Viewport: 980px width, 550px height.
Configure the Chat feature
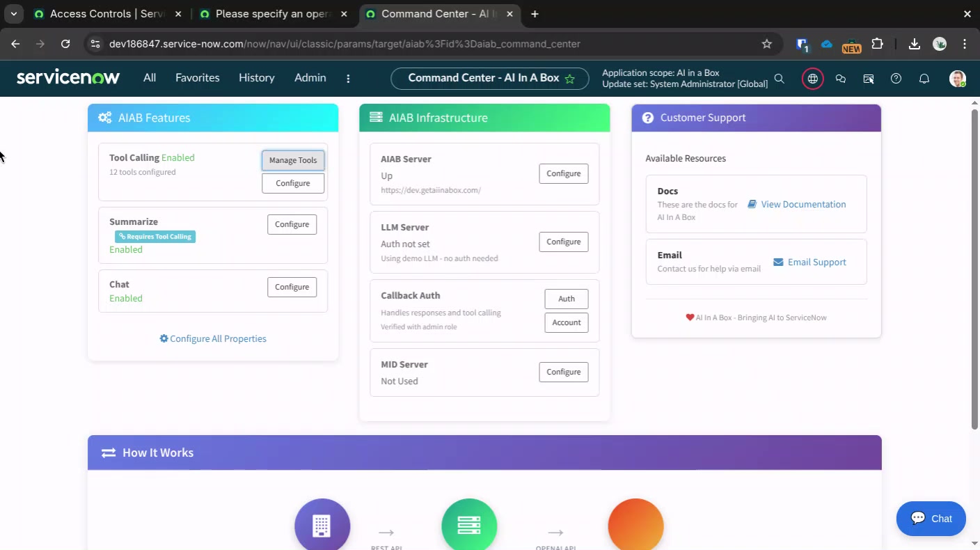pos(292,287)
